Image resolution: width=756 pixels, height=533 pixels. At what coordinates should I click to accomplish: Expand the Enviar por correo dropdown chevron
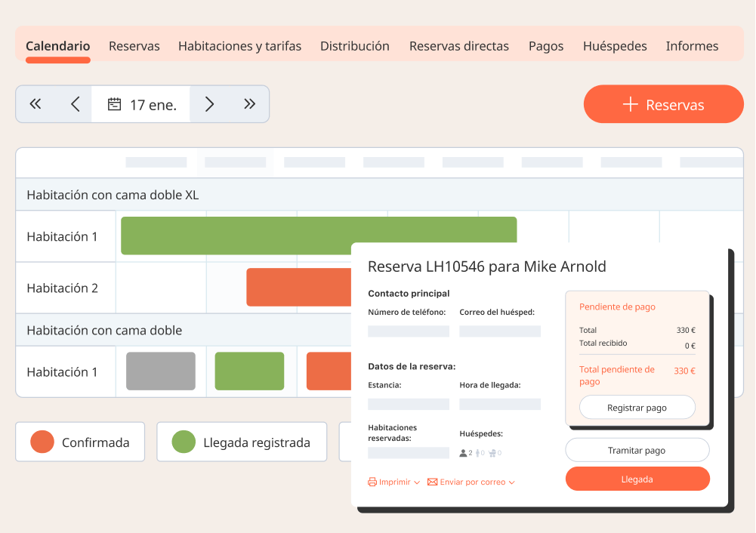pos(512,482)
